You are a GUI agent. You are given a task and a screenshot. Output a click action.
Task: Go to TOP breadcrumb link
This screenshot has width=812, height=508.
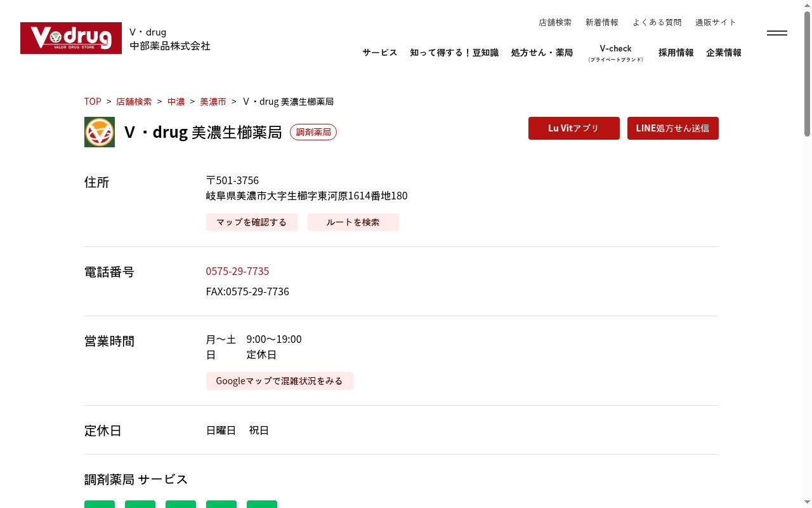(x=93, y=102)
